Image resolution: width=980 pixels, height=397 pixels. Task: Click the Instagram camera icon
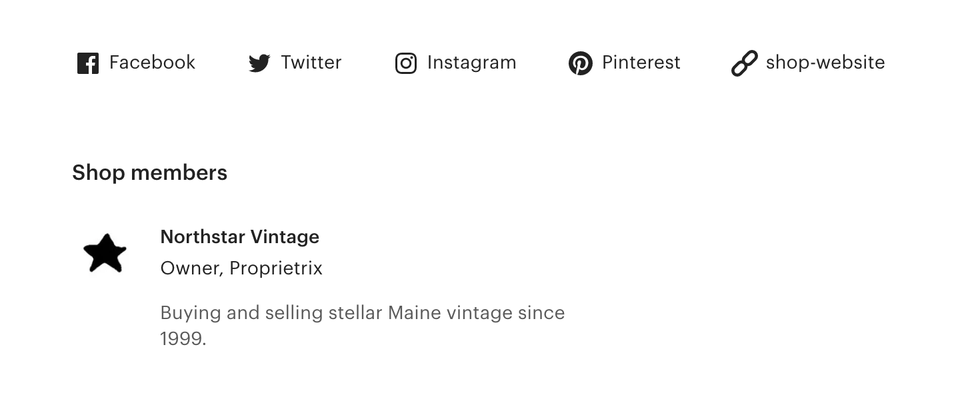click(x=406, y=63)
